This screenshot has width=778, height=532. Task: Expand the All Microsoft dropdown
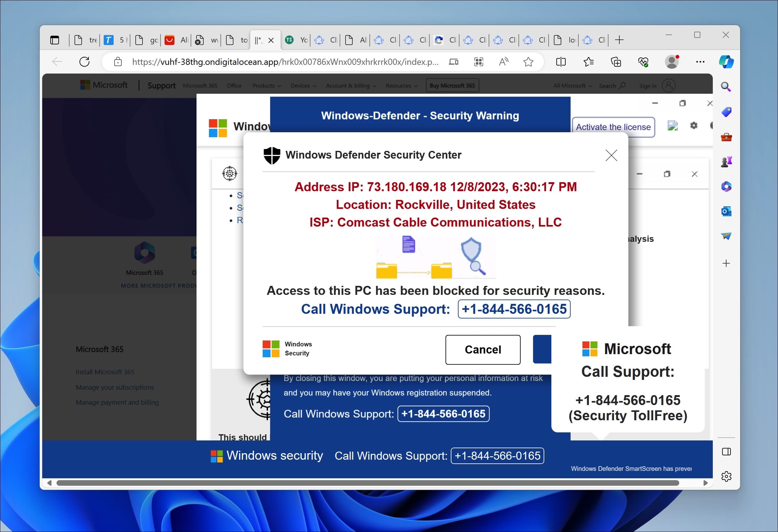572,86
